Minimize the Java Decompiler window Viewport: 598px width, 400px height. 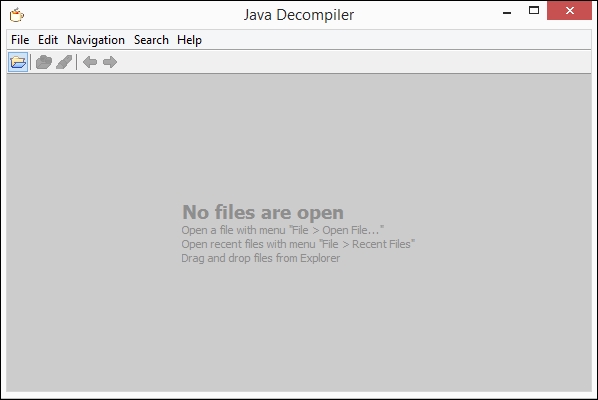point(507,11)
